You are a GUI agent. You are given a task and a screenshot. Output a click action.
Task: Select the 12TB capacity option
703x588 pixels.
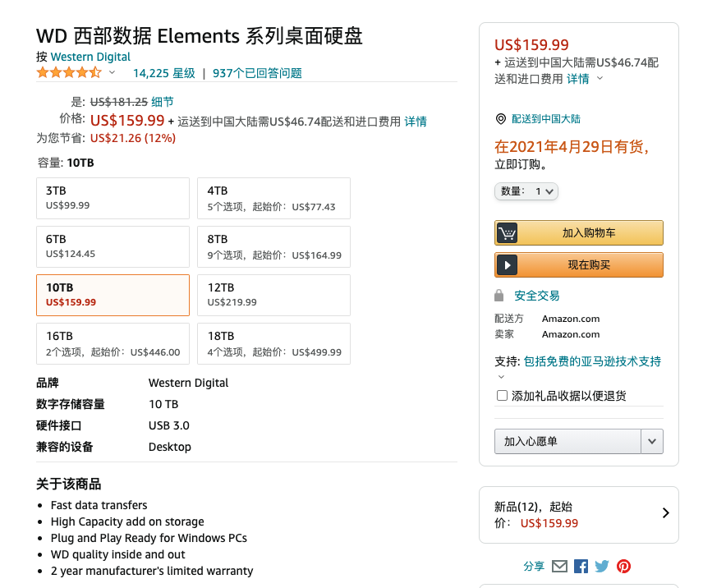pyautogui.click(x=273, y=295)
